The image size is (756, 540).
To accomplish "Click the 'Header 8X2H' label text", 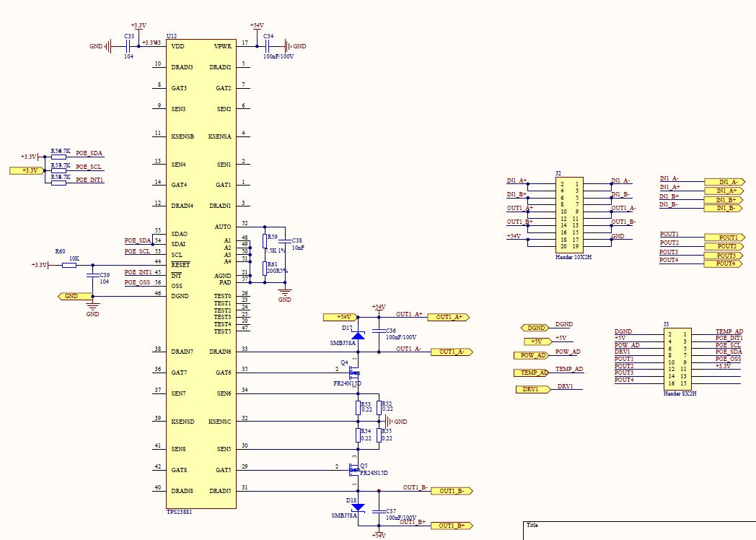I will (x=680, y=393).
